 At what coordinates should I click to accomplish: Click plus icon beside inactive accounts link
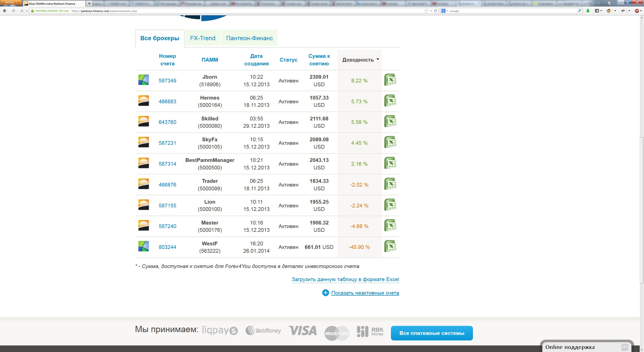(x=325, y=293)
